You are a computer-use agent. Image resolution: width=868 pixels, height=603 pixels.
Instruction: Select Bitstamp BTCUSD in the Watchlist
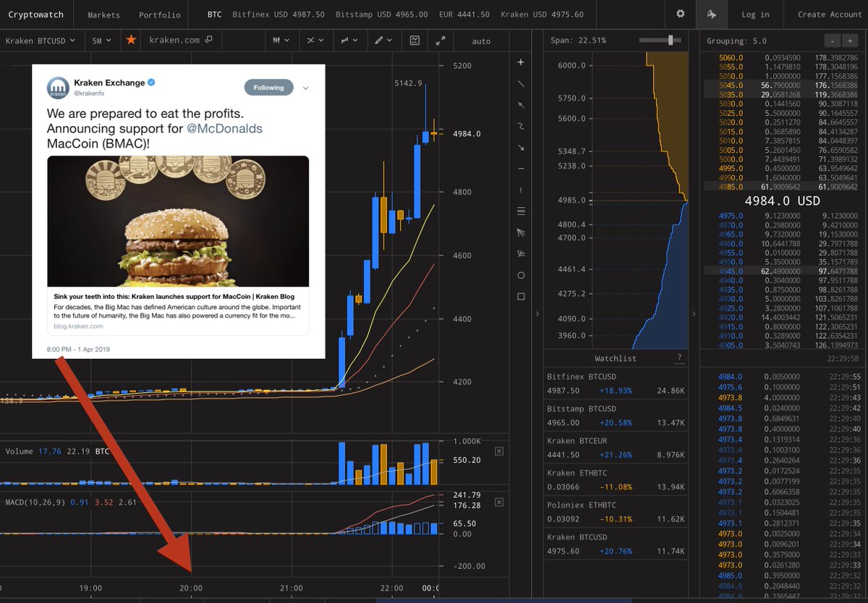[x=616, y=416]
